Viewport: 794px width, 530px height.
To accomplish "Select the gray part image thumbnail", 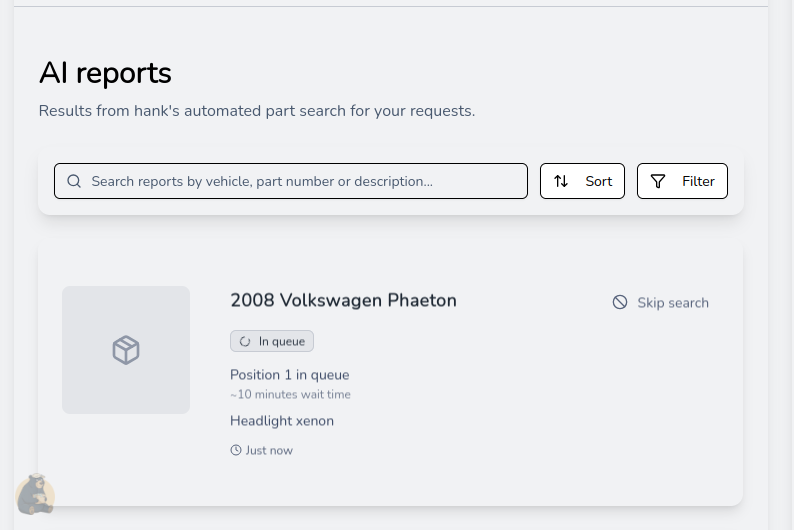I will coord(126,350).
